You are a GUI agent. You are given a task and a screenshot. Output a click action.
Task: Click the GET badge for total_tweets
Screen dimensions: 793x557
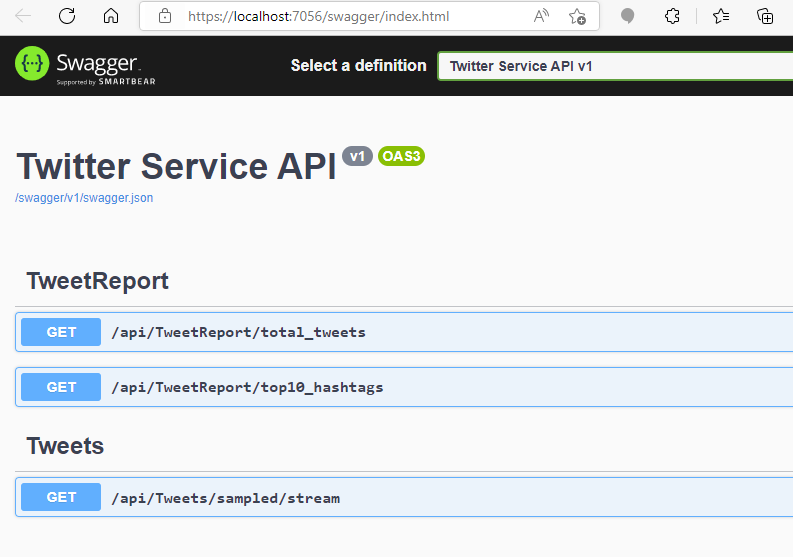(x=61, y=332)
